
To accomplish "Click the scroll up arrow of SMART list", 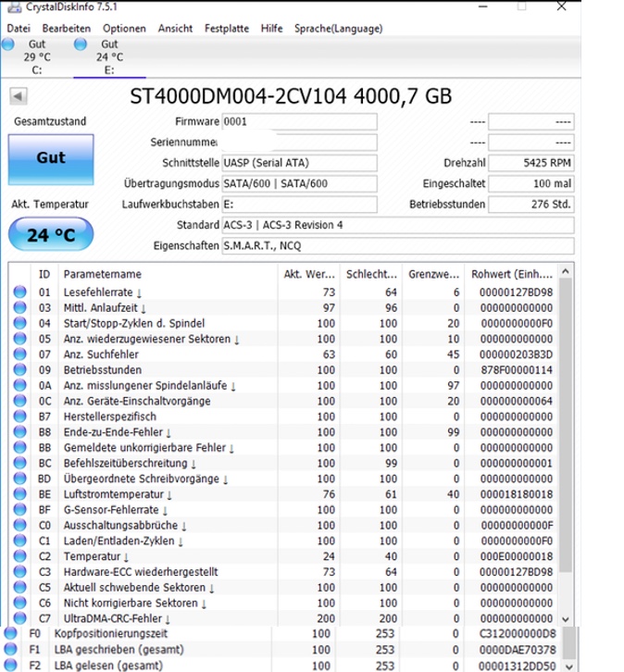I will [566, 271].
